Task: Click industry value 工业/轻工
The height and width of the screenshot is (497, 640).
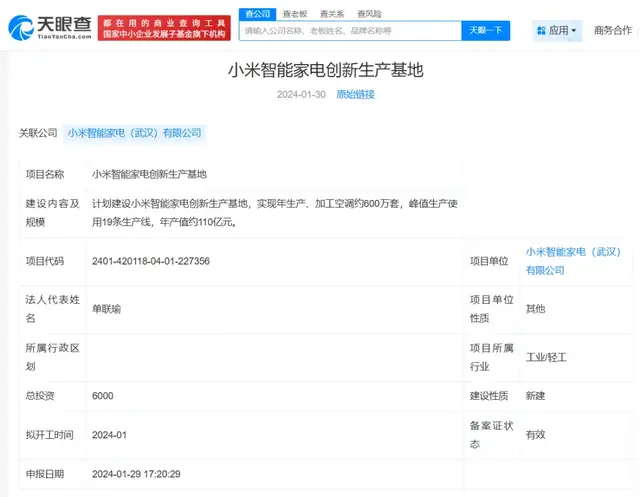Action: coord(546,357)
